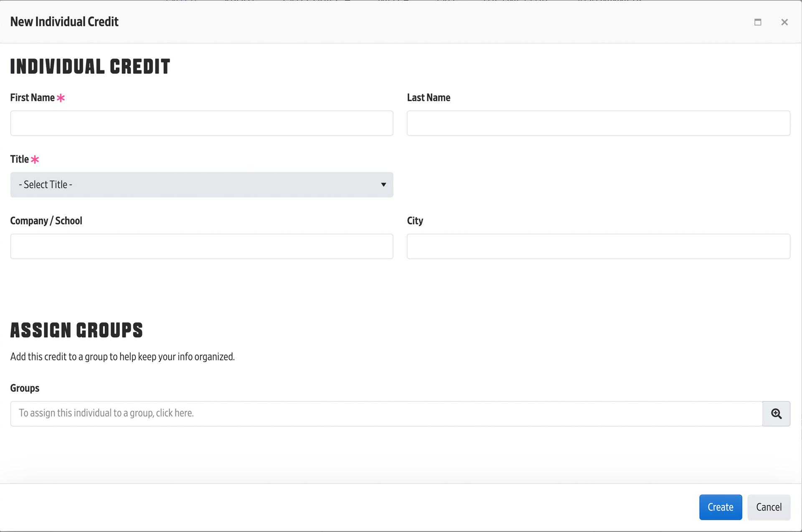
Task: Click the Title field label
Action: click(x=19, y=159)
